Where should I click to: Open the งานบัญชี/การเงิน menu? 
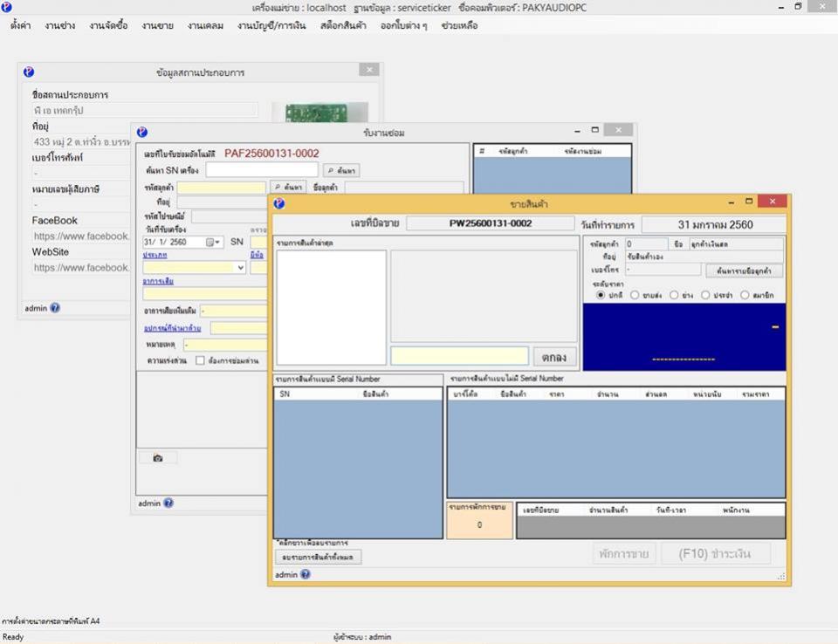coord(271,25)
